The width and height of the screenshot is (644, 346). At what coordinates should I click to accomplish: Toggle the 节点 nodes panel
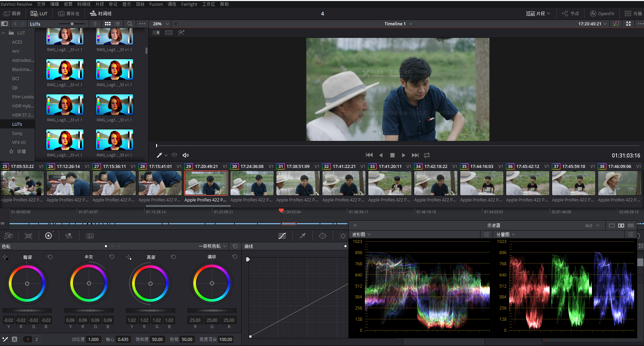click(570, 14)
